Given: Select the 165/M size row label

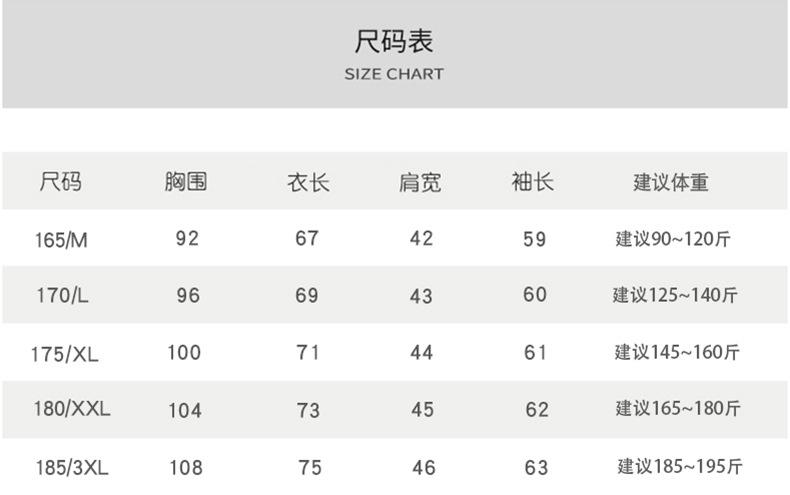Looking at the screenshot, I should pos(61,240).
